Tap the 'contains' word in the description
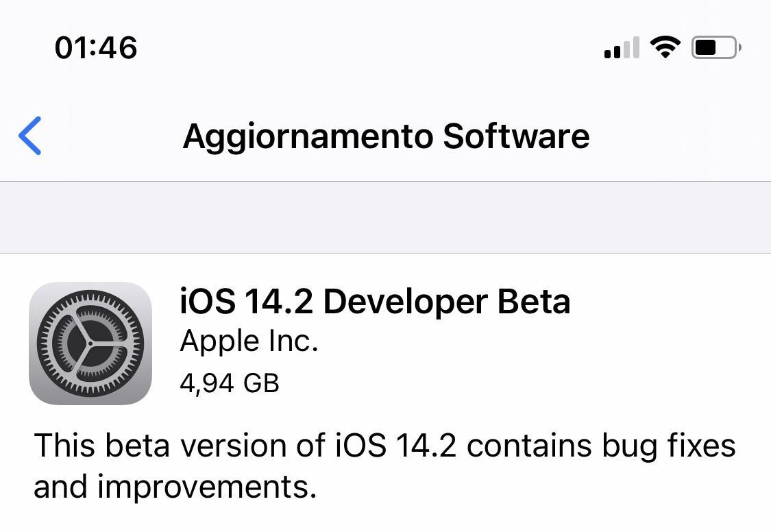 pyautogui.click(x=529, y=446)
